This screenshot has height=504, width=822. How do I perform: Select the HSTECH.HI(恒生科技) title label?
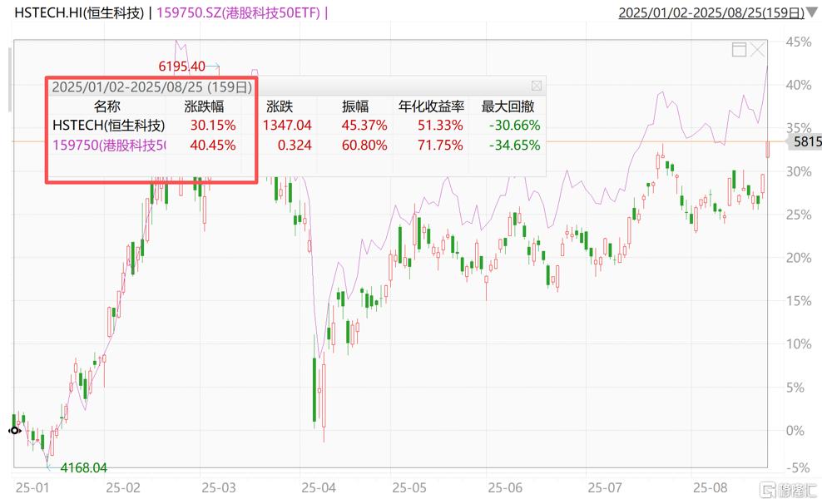pos(79,12)
